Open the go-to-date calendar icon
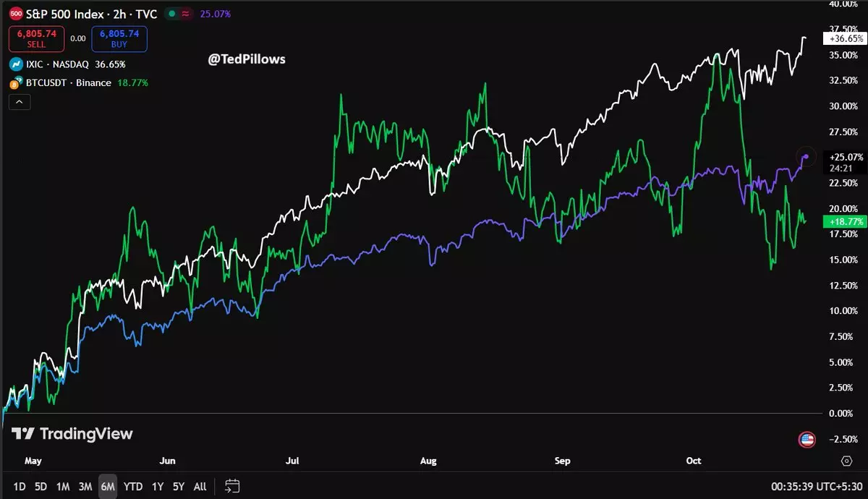The height and width of the screenshot is (499, 868). 232,487
